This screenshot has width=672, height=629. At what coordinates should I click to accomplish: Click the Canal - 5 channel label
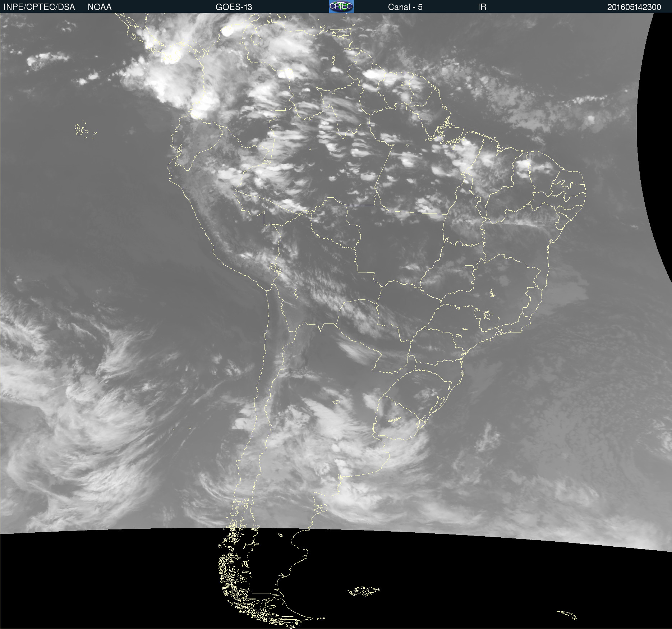[x=405, y=7]
